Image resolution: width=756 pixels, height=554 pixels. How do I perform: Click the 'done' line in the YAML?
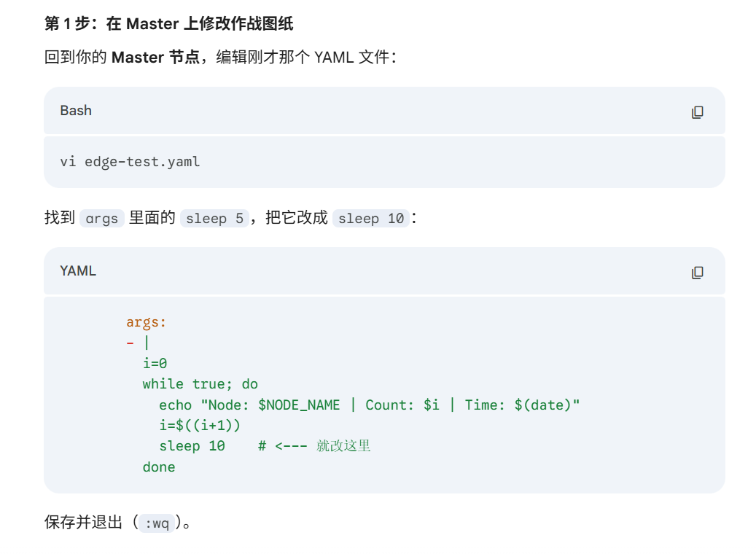coord(159,467)
